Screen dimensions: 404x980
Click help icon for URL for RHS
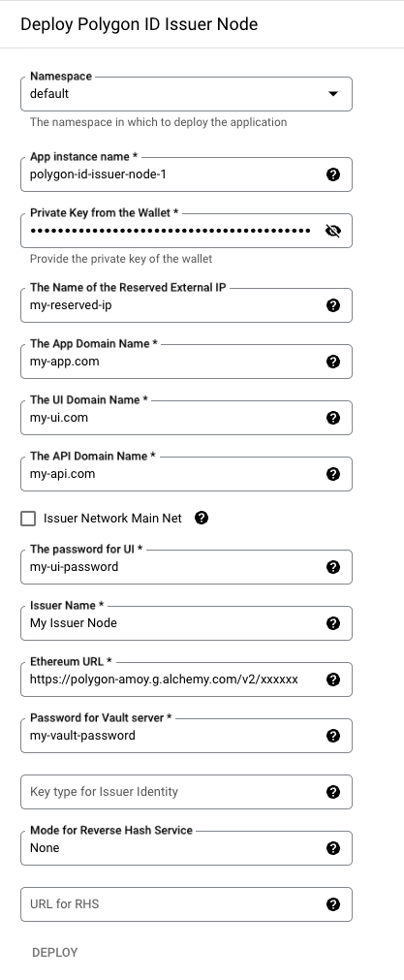click(333, 904)
